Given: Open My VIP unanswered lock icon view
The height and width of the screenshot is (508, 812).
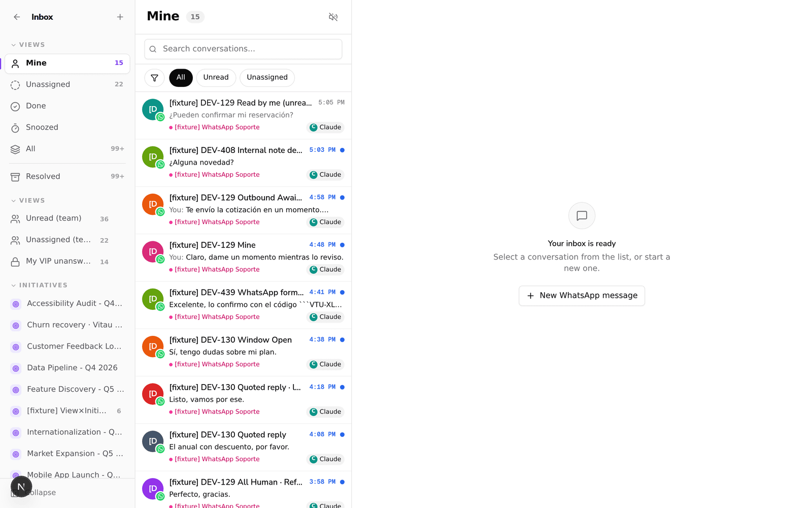Looking at the screenshot, I should [x=15, y=262].
